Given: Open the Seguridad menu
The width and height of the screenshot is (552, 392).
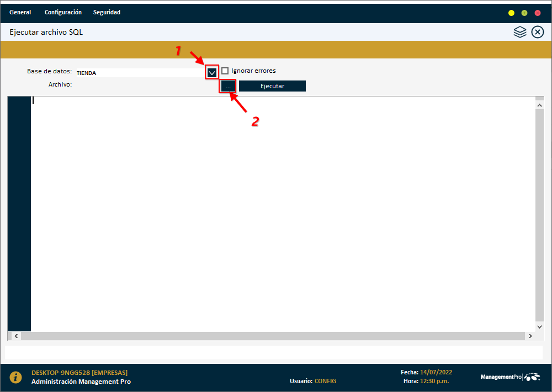Looking at the screenshot, I should coord(107,12).
